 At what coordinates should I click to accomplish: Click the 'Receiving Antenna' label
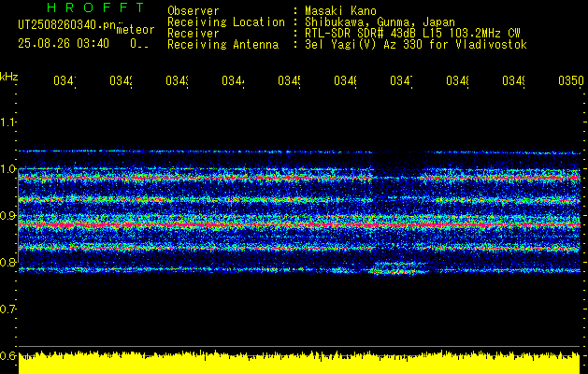pos(223,45)
